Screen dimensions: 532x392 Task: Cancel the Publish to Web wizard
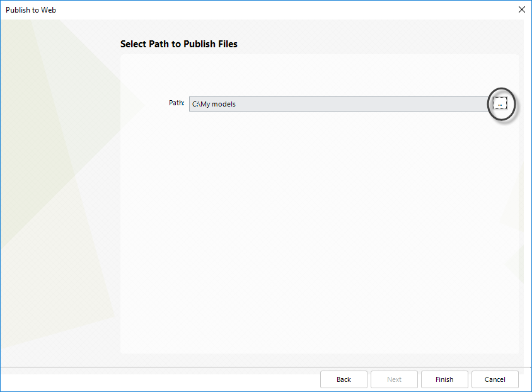coord(495,379)
